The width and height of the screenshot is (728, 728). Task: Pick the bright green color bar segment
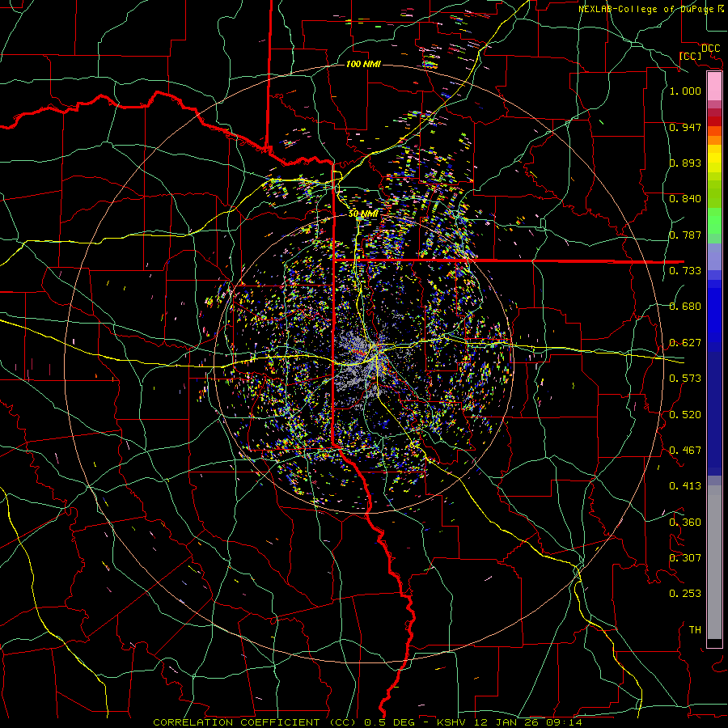(x=714, y=221)
